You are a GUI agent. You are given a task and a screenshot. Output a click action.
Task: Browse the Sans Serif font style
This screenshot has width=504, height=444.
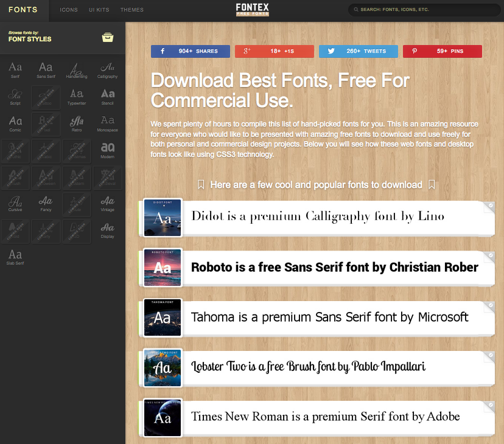coord(46,71)
